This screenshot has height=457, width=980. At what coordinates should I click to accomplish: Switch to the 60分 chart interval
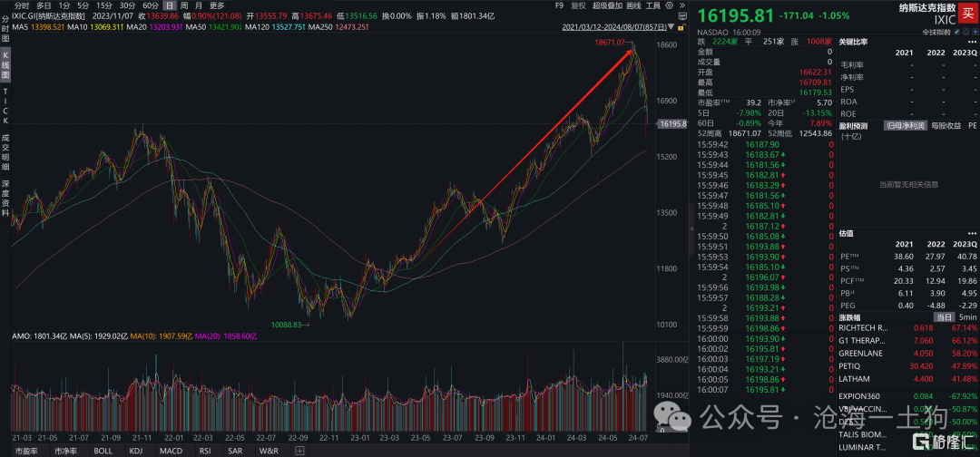151,5
